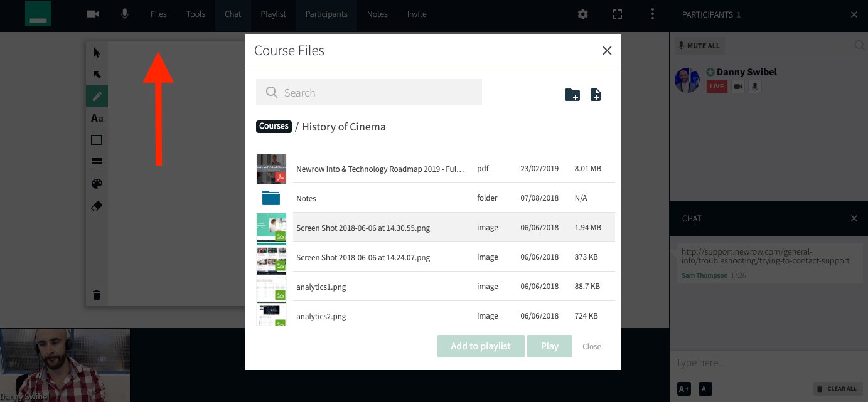Viewport: 868px width, 402px height.
Task: Select the eraser tool
Action: 97,206
